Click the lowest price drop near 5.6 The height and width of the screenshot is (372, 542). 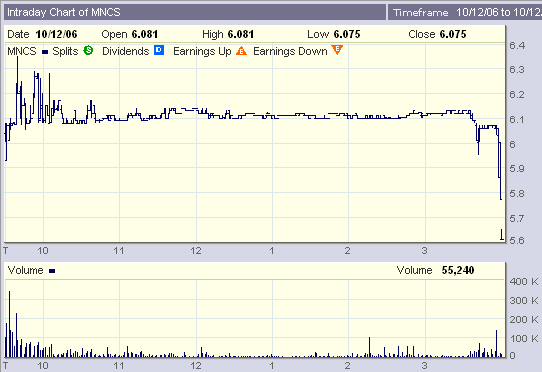(x=502, y=234)
